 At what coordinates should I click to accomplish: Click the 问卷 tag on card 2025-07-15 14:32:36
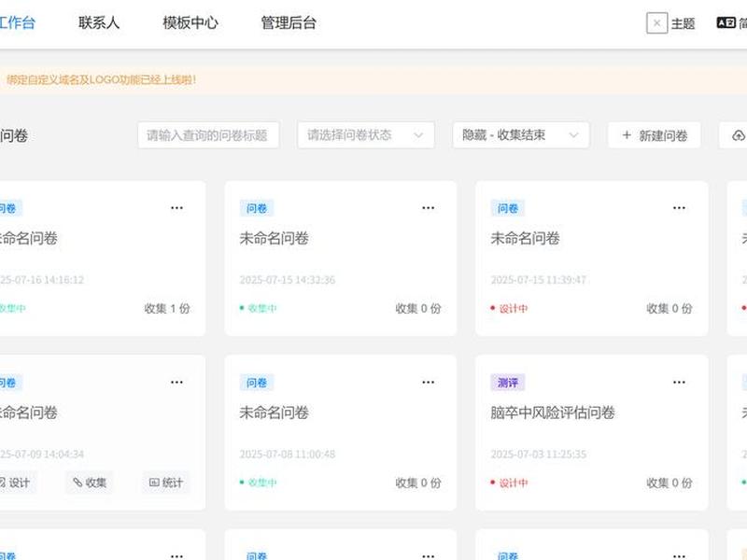point(257,208)
